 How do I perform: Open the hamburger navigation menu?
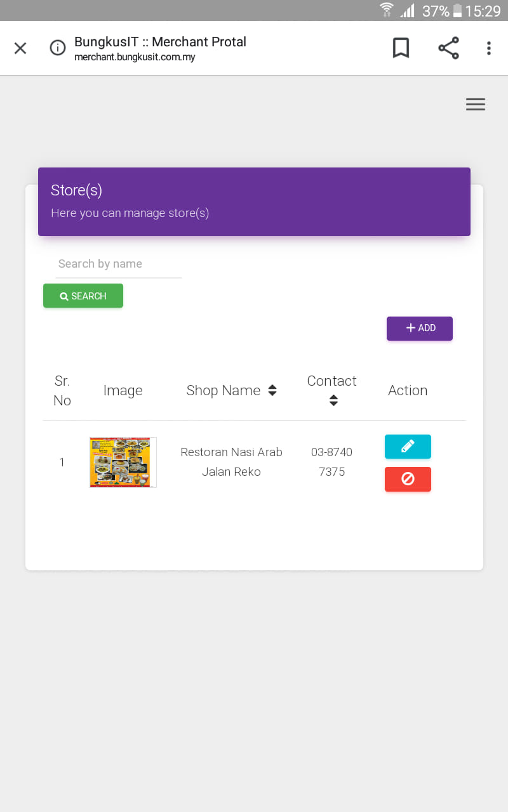click(475, 105)
